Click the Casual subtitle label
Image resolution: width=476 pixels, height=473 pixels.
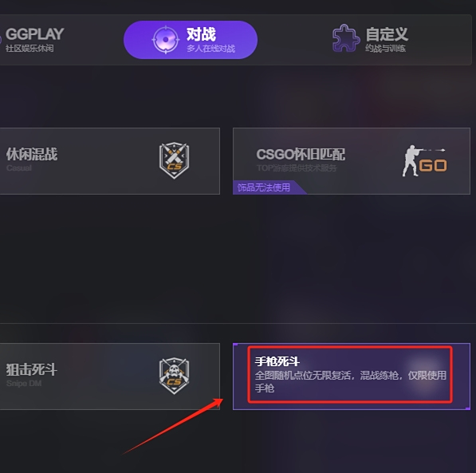point(19,168)
